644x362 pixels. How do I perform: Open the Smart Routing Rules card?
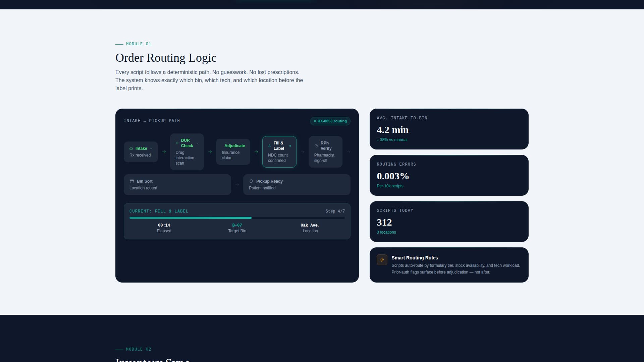click(449, 265)
